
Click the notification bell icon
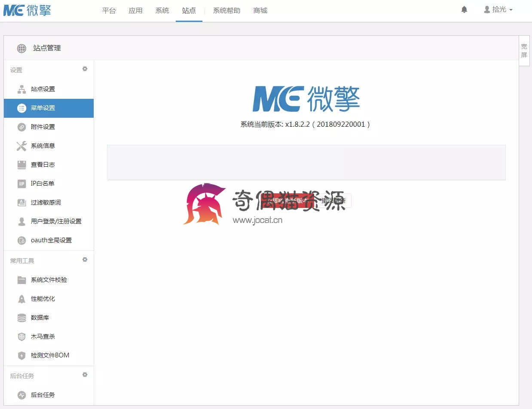pyautogui.click(x=464, y=9)
